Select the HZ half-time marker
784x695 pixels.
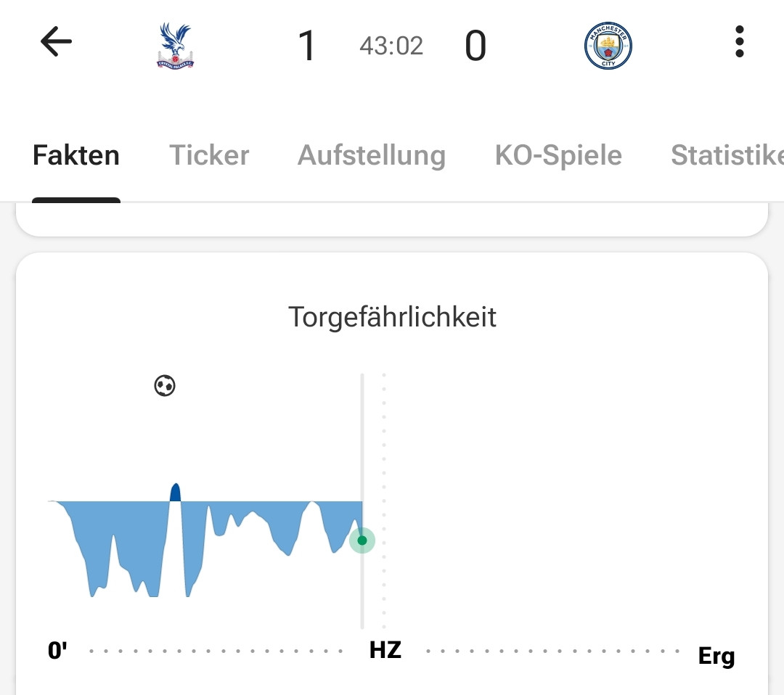click(385, 649)
